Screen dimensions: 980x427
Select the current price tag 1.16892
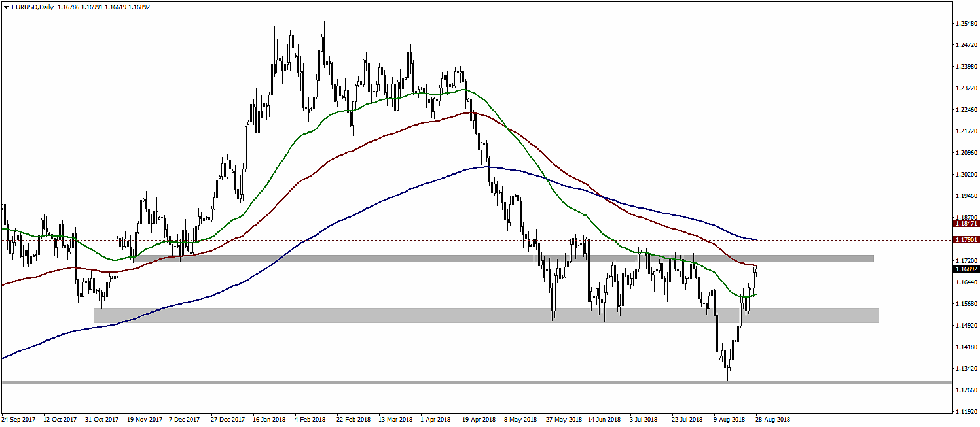966,269
